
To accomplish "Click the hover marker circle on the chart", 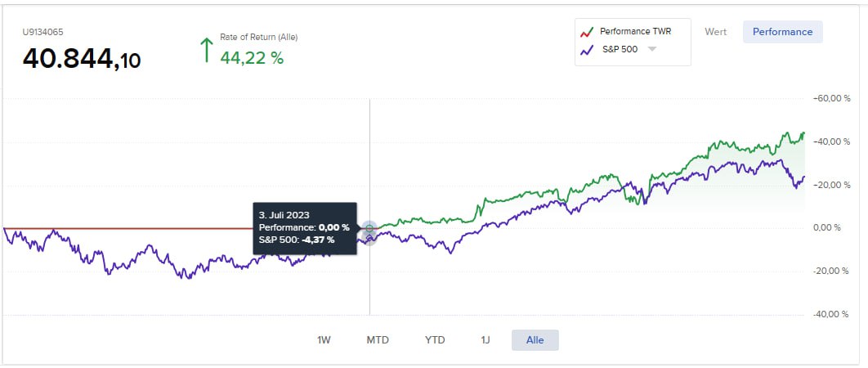I will (369, 228).
